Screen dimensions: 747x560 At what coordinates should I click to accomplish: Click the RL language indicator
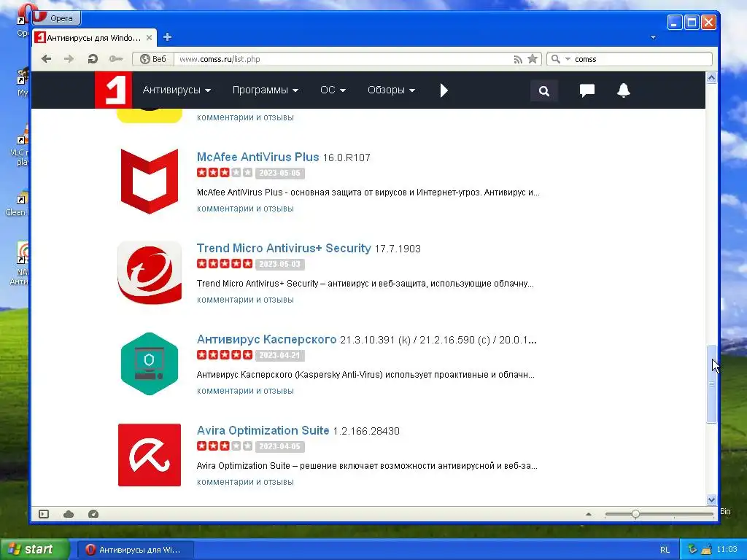665,550
